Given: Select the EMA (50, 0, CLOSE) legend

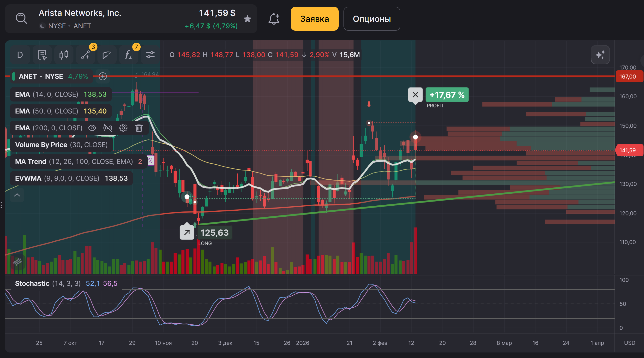Looking at the screenshot, I should pos(61,111).
